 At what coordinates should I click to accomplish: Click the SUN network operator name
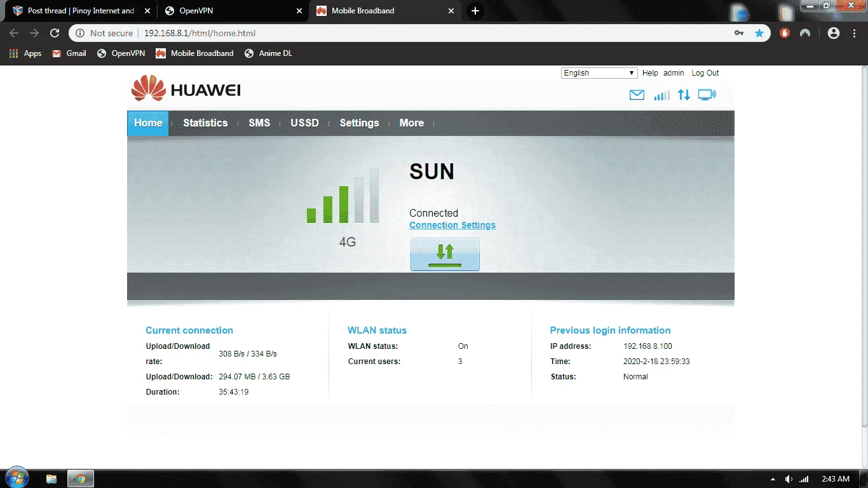(432, 172)
